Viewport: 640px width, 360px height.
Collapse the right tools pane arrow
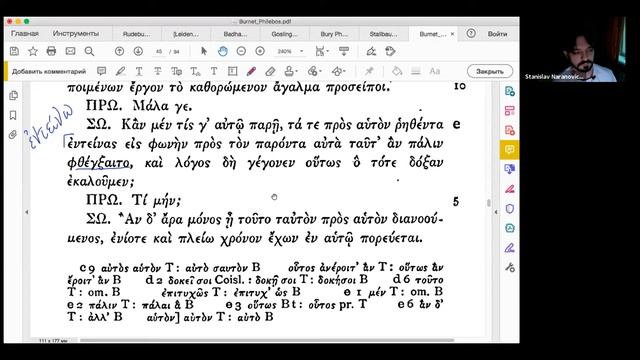(496, 212)
